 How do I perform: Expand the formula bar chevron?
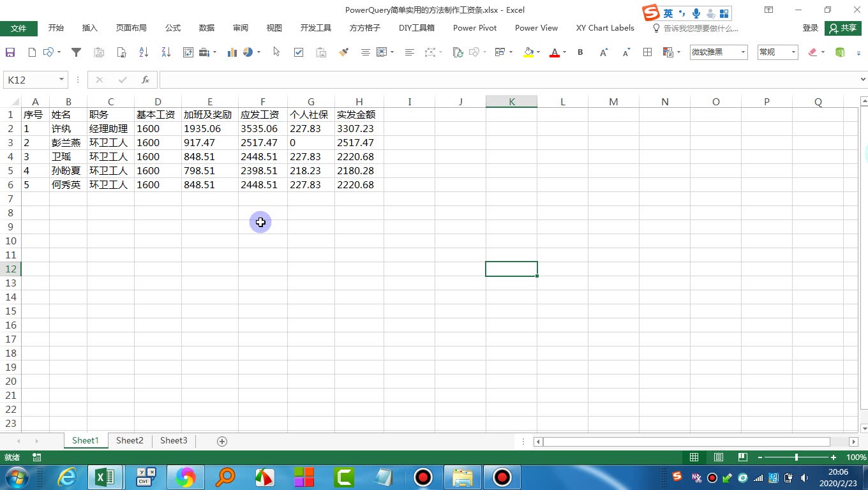click(x=863, y=80)
